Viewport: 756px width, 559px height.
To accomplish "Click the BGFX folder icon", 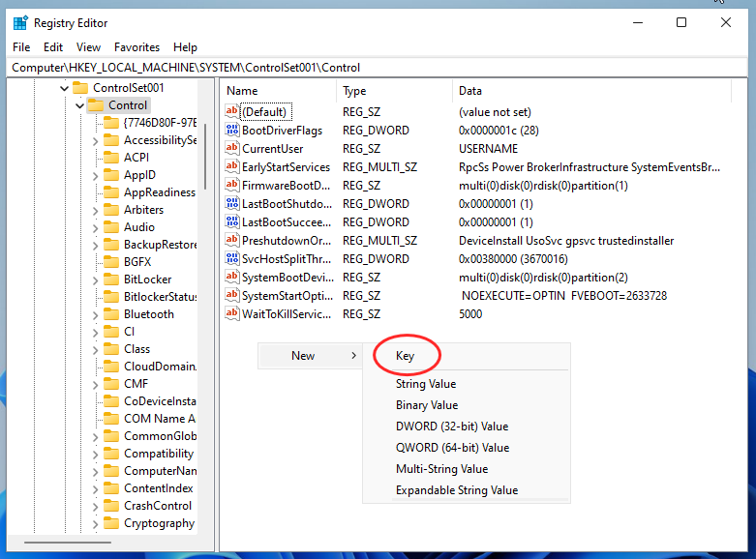I will (x=111, y=262).
